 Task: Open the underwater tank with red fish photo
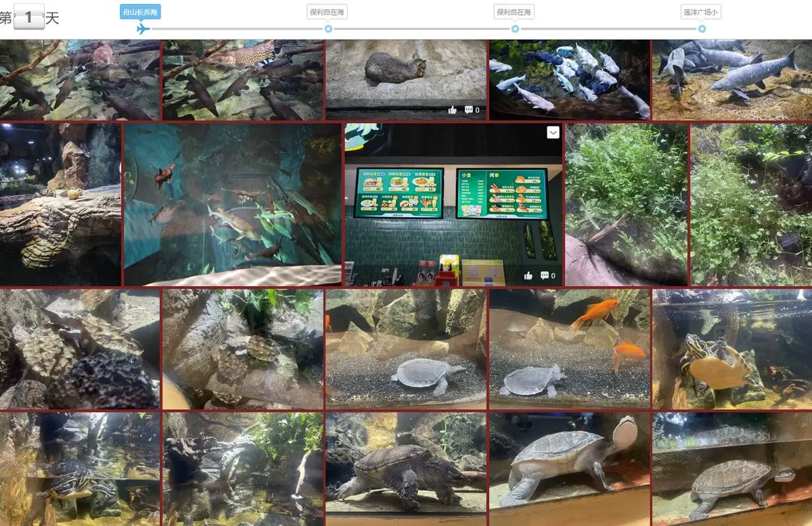click(x=233, y=204)
